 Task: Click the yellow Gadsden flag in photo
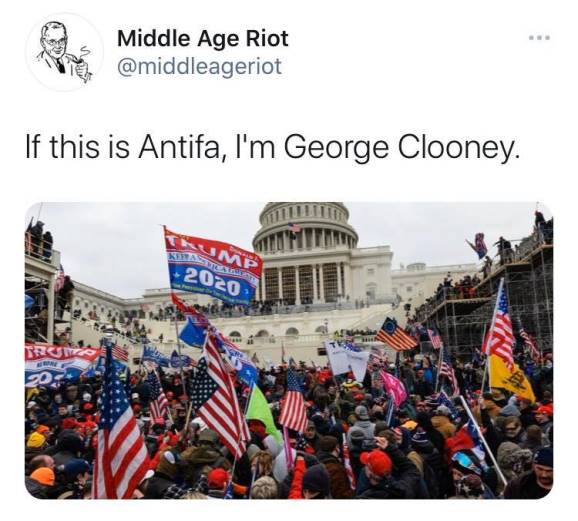(510, 377)
